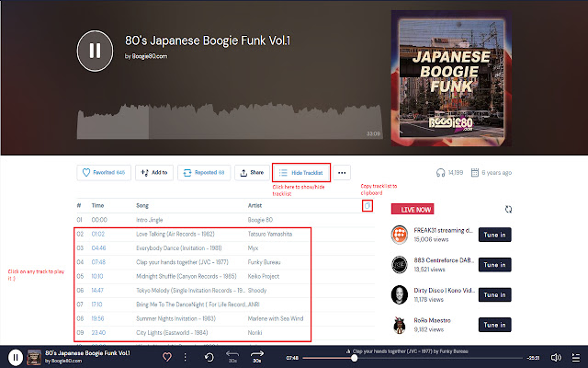Viewport: 588px width, 368px height.
Task: Click the Japanese Boogie Funk cover artwork
Action: (x=451, y=78)
